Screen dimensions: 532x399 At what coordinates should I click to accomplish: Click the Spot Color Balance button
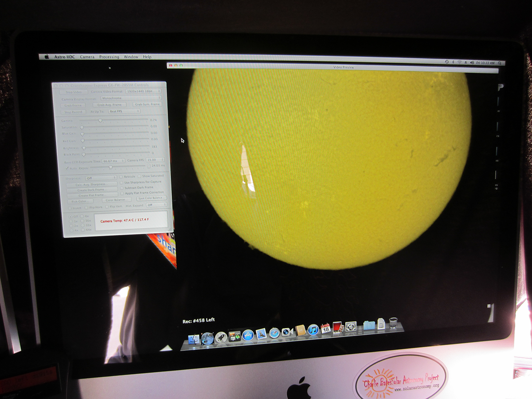[152, 198]
